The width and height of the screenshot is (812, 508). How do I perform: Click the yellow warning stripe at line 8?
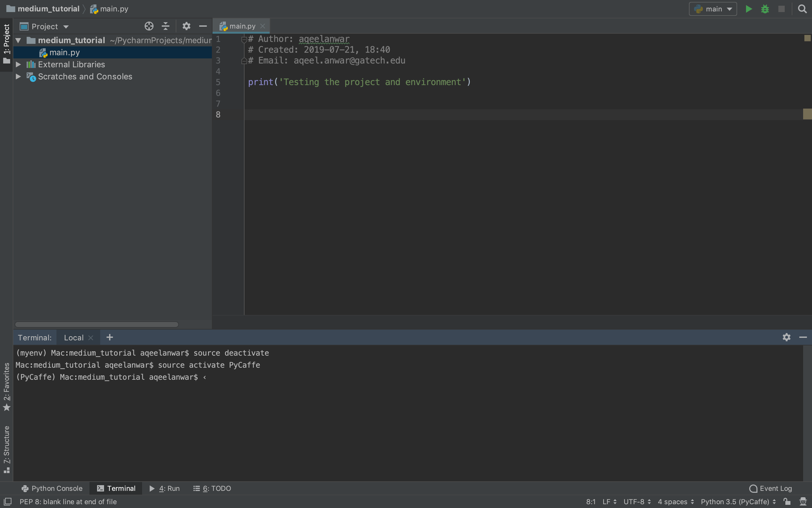[x=807, y=114]
